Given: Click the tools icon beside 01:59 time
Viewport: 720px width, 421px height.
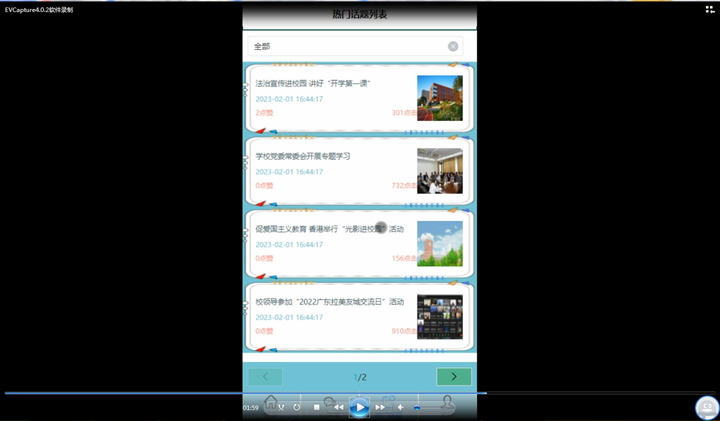Looking at the screenshot, I should [281, 407].
